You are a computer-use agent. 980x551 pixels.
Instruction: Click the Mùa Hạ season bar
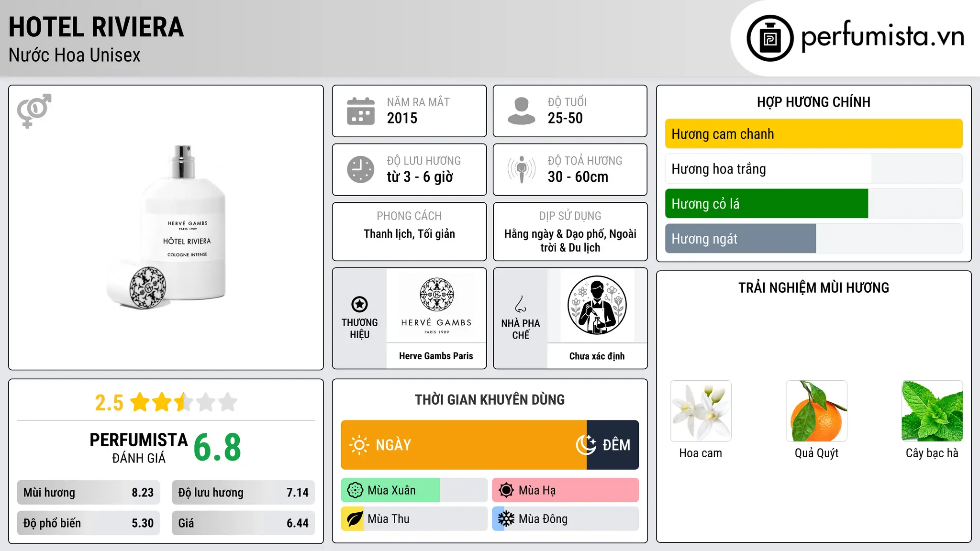pyautogui.click(x=566, y=490)
